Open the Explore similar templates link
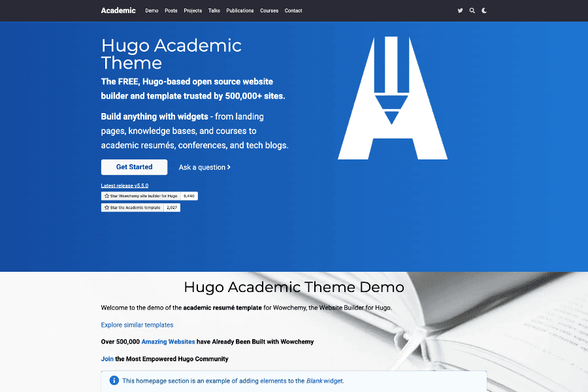This screenshot has width=588, height=392. point(137,325)
